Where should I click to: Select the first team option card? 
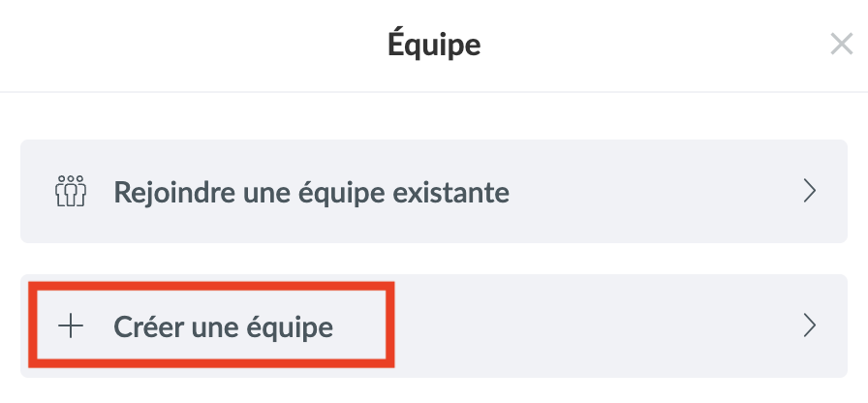click(x=434, y=191)
